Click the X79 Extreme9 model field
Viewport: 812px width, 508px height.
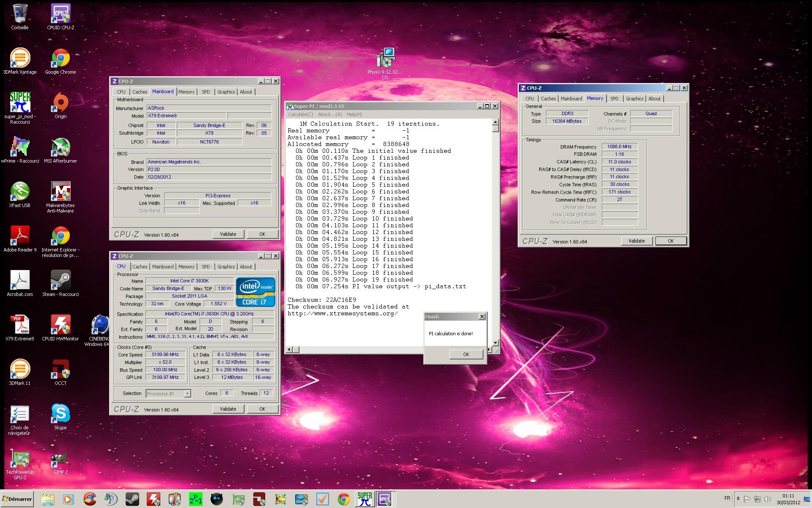[x=186, y=116]
